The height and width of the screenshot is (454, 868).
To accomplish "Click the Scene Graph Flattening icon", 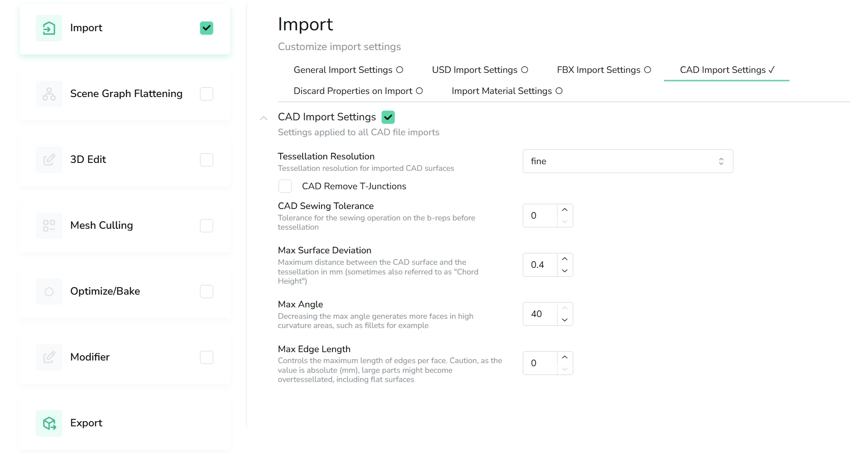I will [49, 94].
